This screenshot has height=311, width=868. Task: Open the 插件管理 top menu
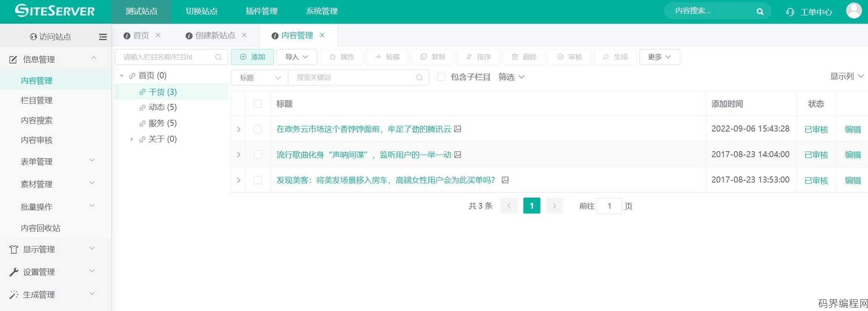click(x=262, y=11)
